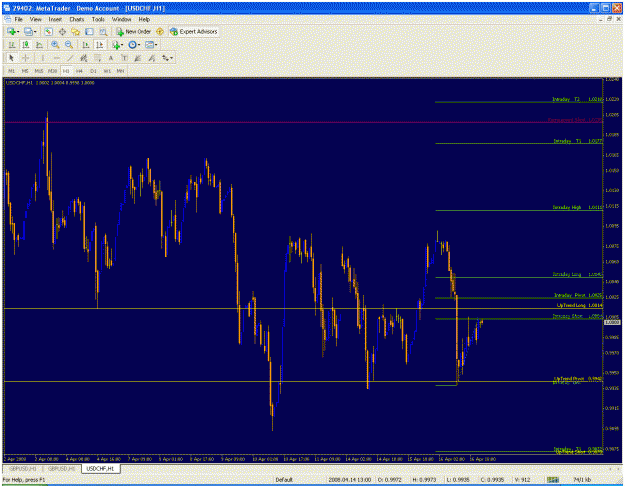Select the trendline drawing tool
625x486 pixels.
[x=70, y=58]
